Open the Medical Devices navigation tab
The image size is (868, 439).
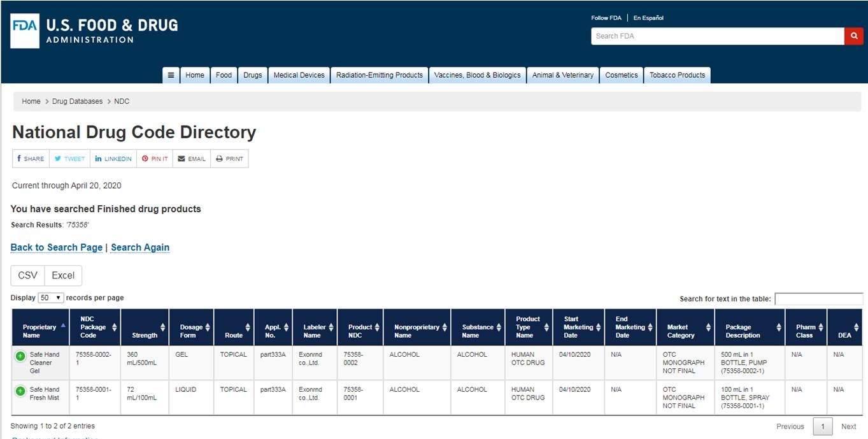[x=299, y=75]
